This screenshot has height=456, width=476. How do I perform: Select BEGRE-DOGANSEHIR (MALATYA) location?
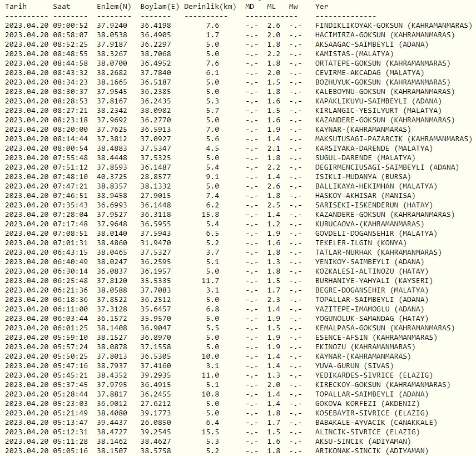click(x=372, y=290)
